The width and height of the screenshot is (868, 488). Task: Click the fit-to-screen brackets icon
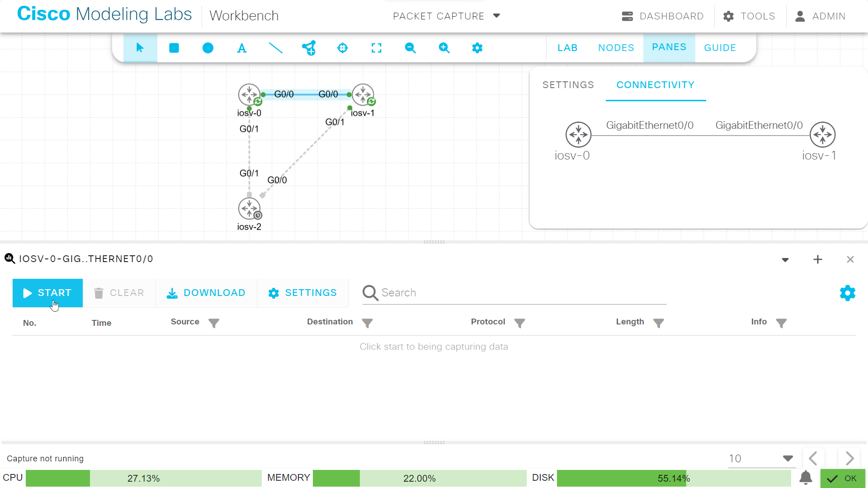377,48
